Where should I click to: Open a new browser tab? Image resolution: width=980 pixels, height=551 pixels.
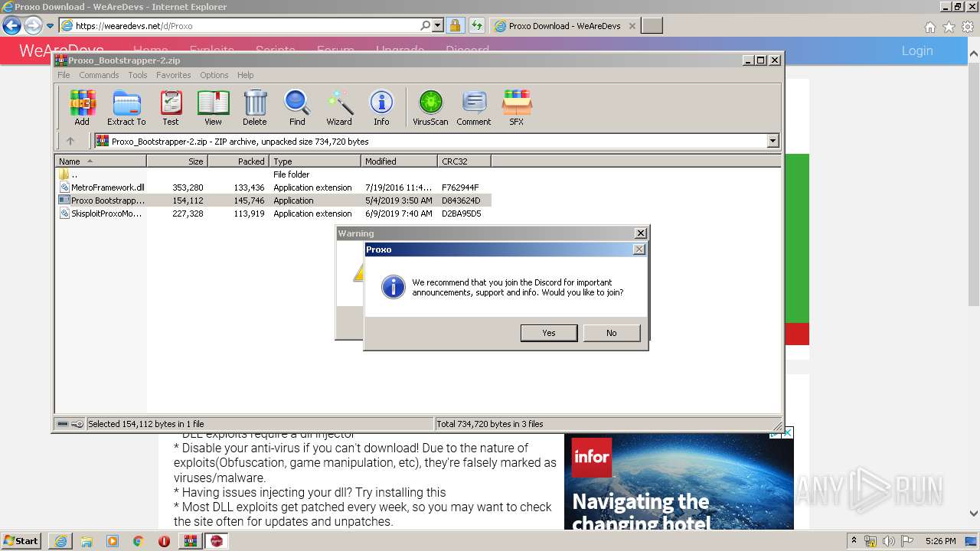pos(652,26)
